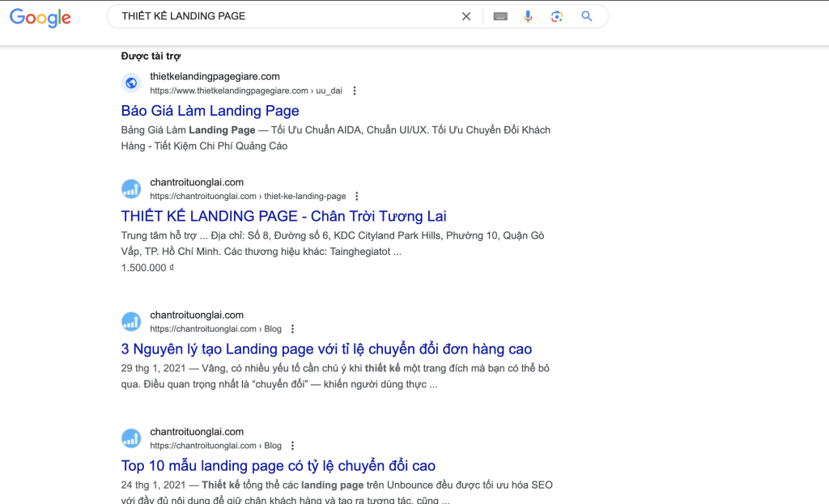Click the chantroituonglai.com favicon beside THIẾT KẾ result
The image size is (829, 504).
coord(131,189)
